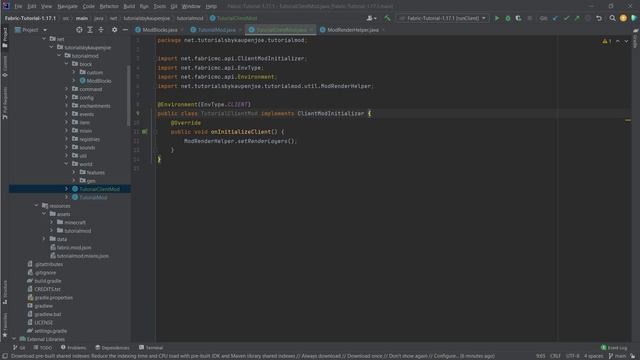Expand the External Libraries node
The height and width of the screenshot is (360, 640).
click(14, 339)
